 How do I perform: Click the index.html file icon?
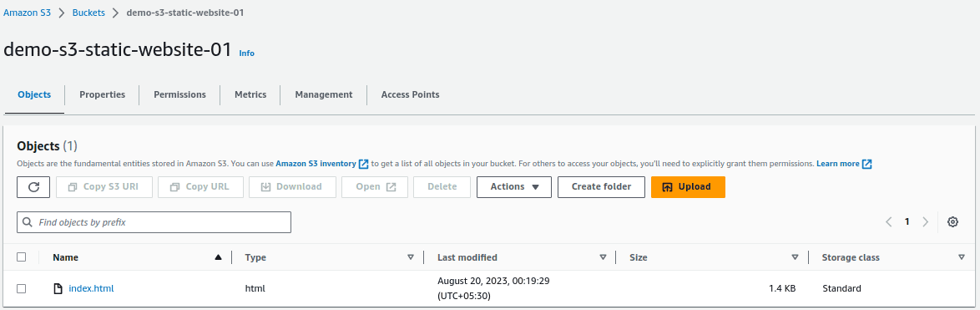[58, 289]
